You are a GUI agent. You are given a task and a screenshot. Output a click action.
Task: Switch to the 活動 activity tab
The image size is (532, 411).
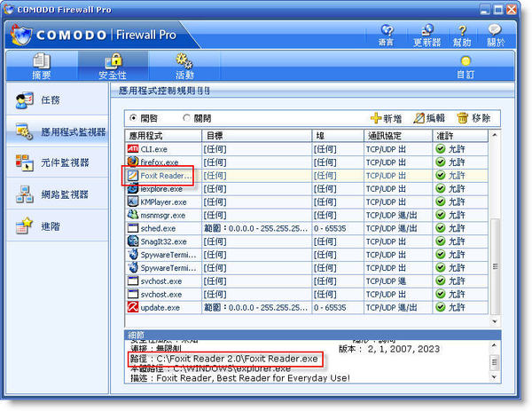click(184, 66)
